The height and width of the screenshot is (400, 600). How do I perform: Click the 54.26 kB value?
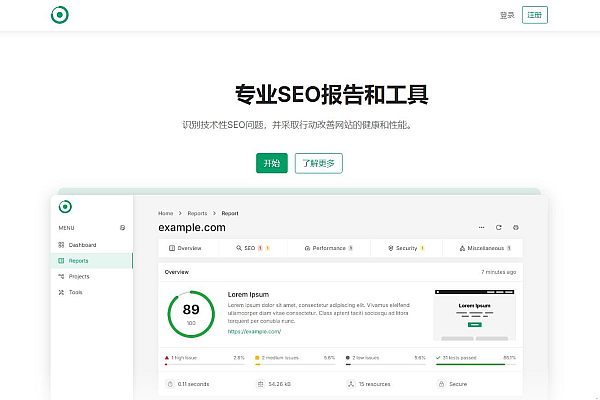point(279,384)
